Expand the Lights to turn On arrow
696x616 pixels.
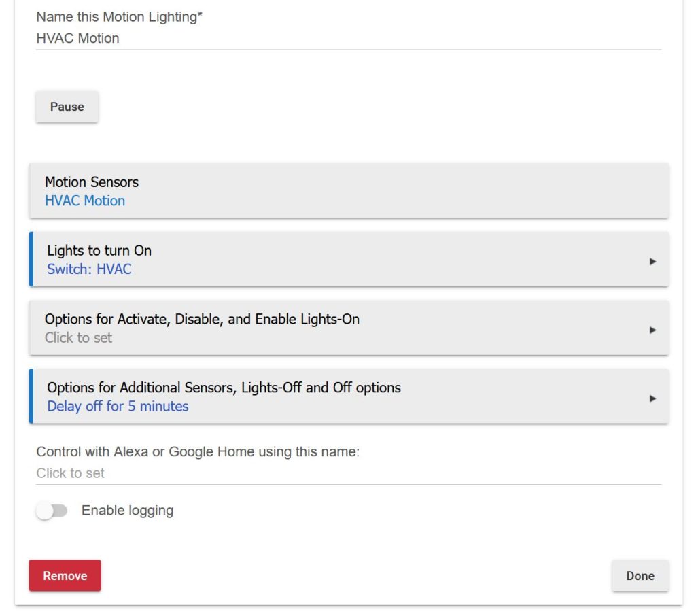[652, 261]
